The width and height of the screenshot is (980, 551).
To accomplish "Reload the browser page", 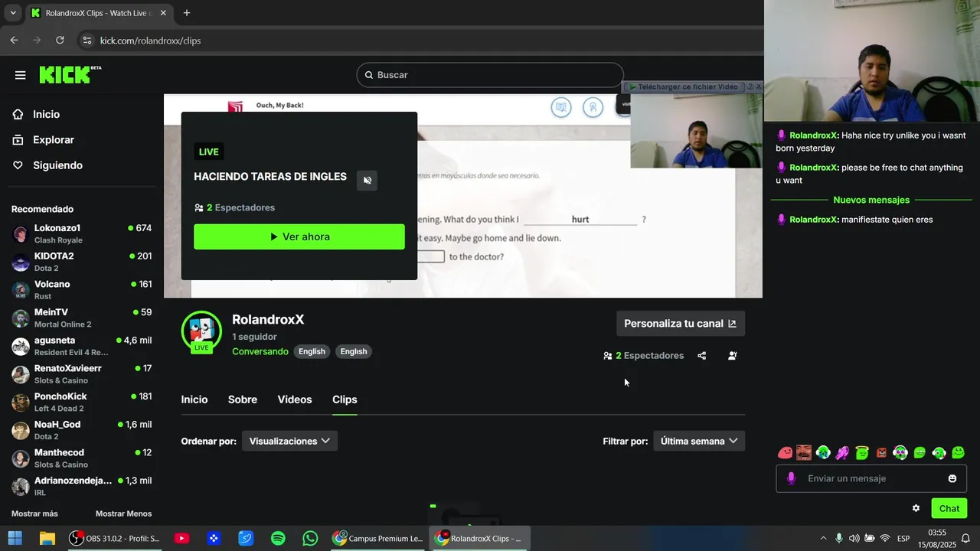I will coord(60,41).
